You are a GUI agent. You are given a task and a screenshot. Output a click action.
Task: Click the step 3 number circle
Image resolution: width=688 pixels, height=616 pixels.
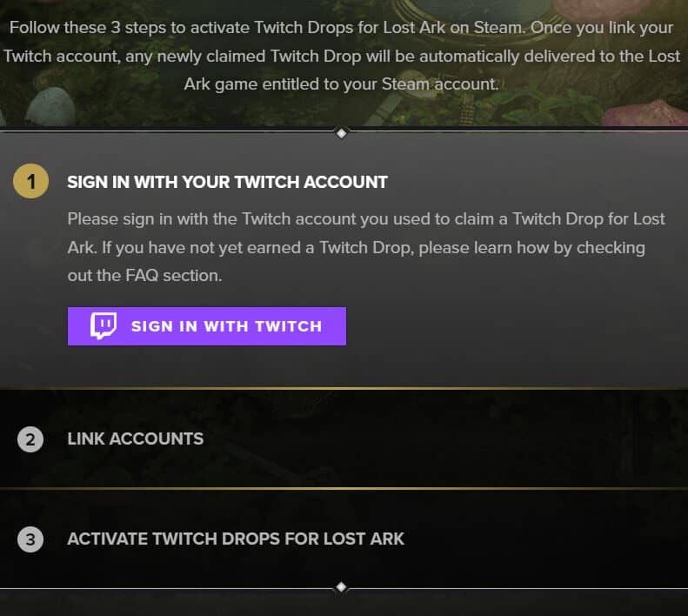30,539
